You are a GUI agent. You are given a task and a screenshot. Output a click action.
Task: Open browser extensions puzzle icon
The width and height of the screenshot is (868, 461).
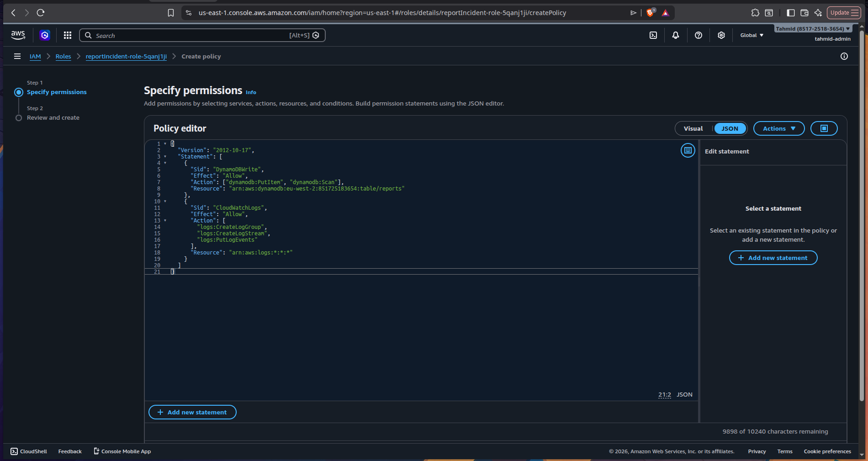(x=755, y=13)
